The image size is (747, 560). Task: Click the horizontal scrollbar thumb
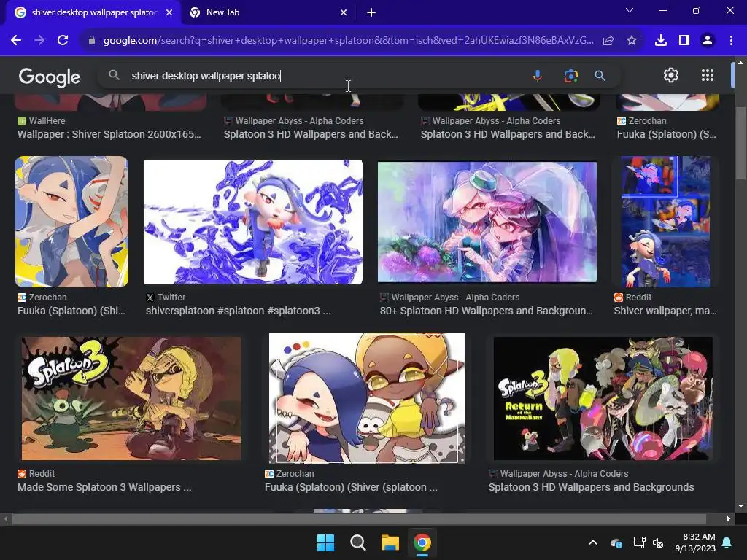pyautogui.click(x=359, y=518)
